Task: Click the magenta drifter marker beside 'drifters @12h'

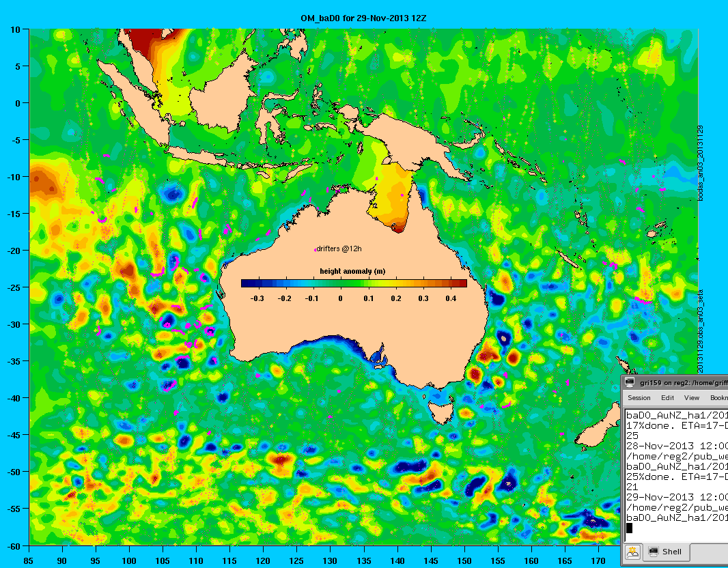Action: pos(316,250)
